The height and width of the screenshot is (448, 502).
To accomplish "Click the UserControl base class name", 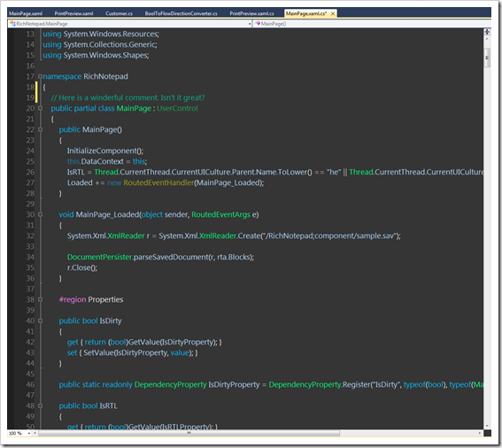I will (x=177, y=108).
